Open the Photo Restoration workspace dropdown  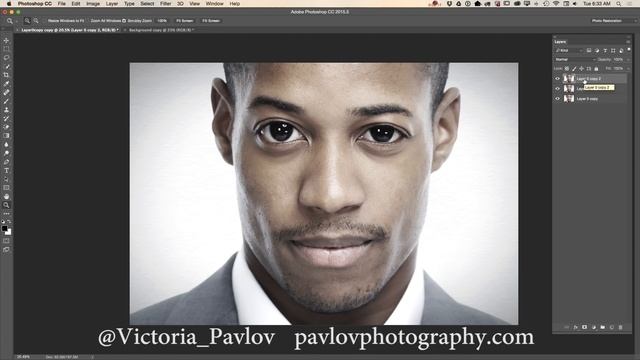[x=613, y=20]
